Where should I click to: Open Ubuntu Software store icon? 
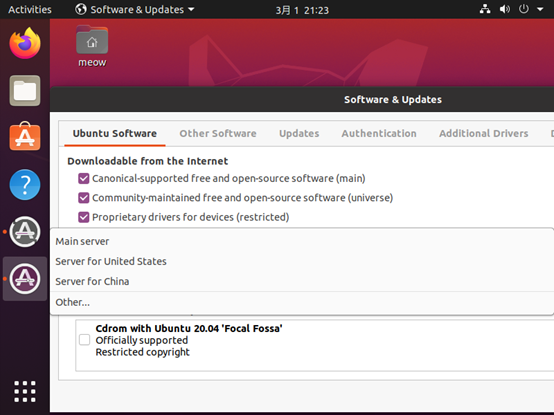pos(25,137)
